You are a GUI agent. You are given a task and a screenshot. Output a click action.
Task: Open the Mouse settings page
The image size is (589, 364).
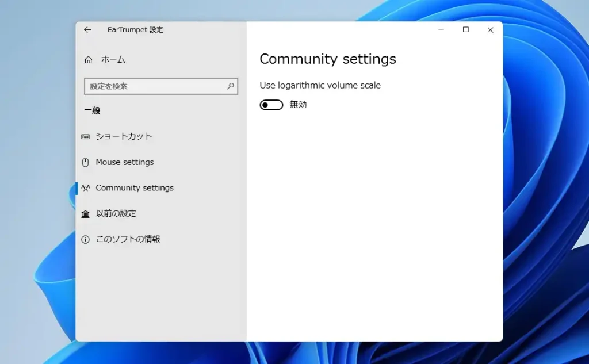click(x=124, y=162)
